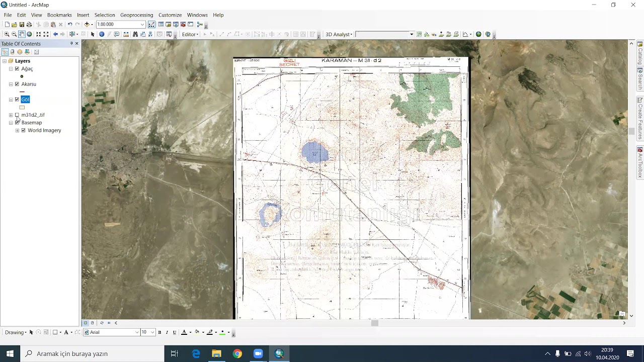Select the Pan hand tool
This screenshot has width=644, height=362.
pyautogui.click(x=22, y=34)
